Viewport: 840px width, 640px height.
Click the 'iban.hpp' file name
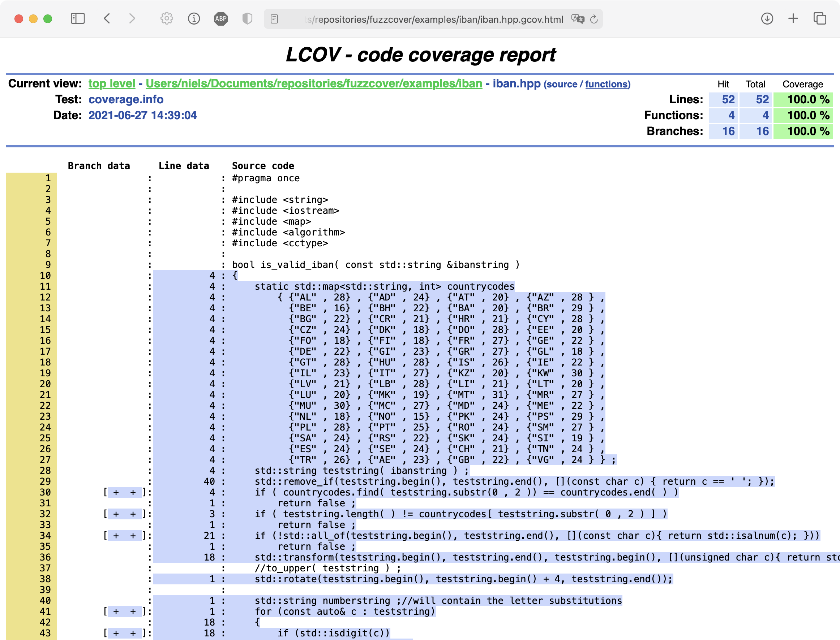pos(517,83)
